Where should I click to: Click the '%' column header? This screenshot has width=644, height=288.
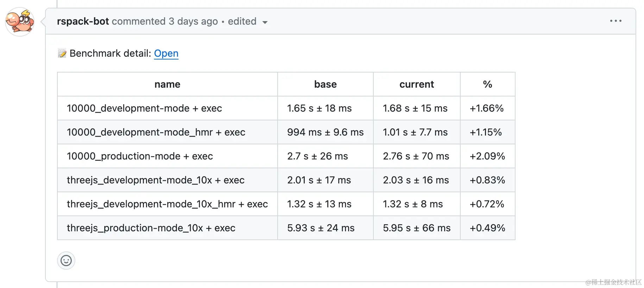click(487, 84)
